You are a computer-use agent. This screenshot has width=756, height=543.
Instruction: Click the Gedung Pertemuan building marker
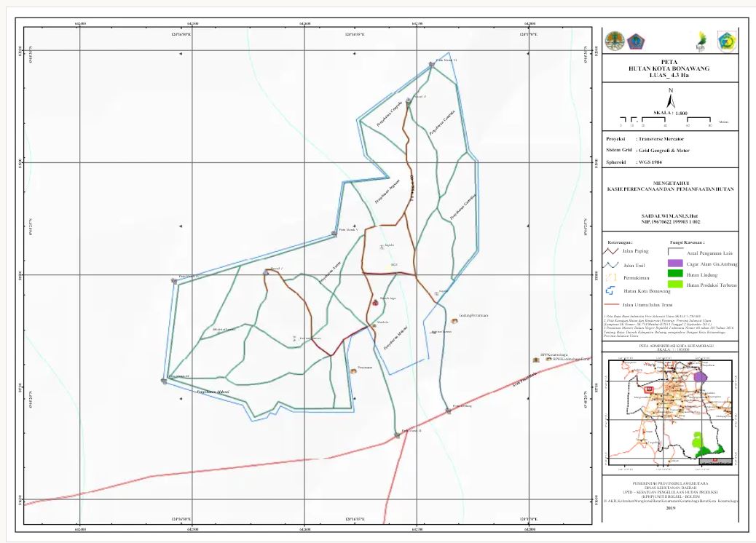pos(454,316)
